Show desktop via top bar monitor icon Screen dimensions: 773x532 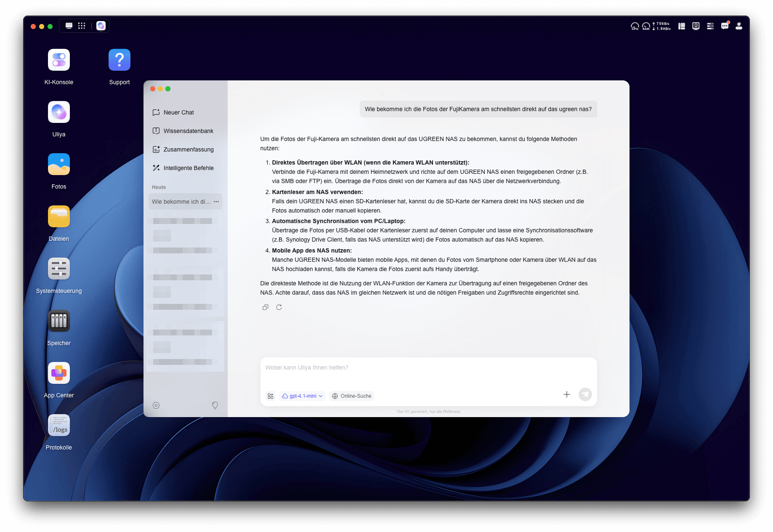69,26
